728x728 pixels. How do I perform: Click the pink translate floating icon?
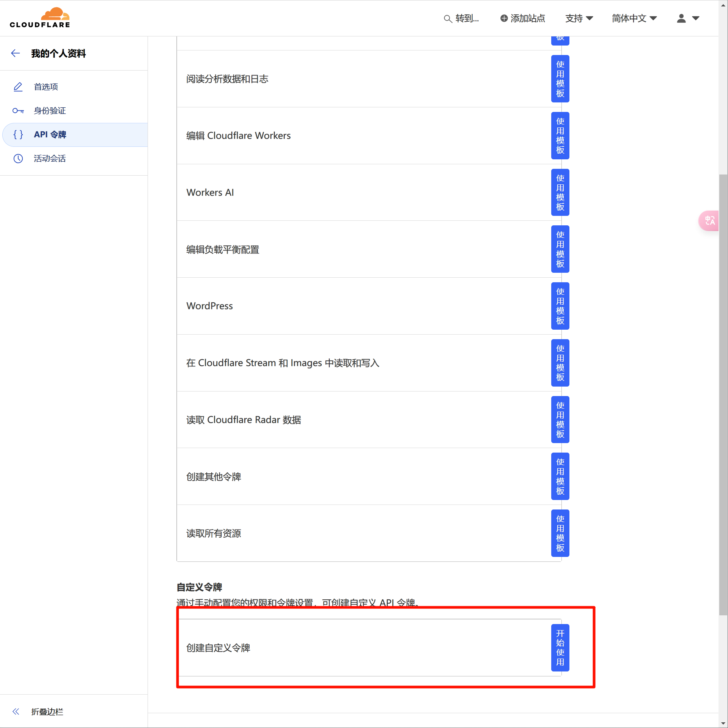709,220
